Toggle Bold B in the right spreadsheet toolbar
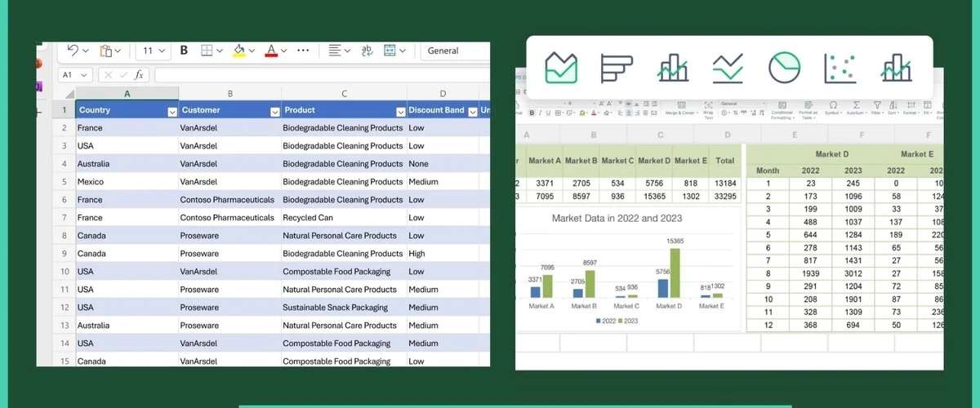This screenshot has height=408, width=980. point(532,113)
